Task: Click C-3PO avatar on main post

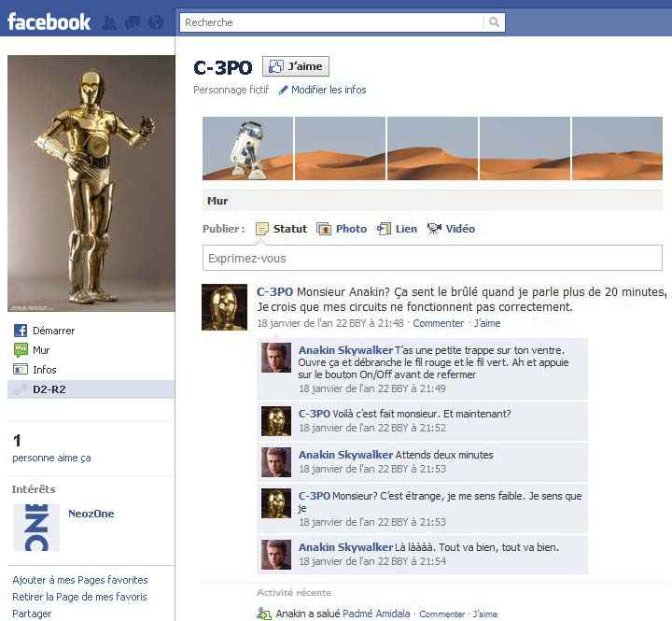Action: tap(225, 307)
